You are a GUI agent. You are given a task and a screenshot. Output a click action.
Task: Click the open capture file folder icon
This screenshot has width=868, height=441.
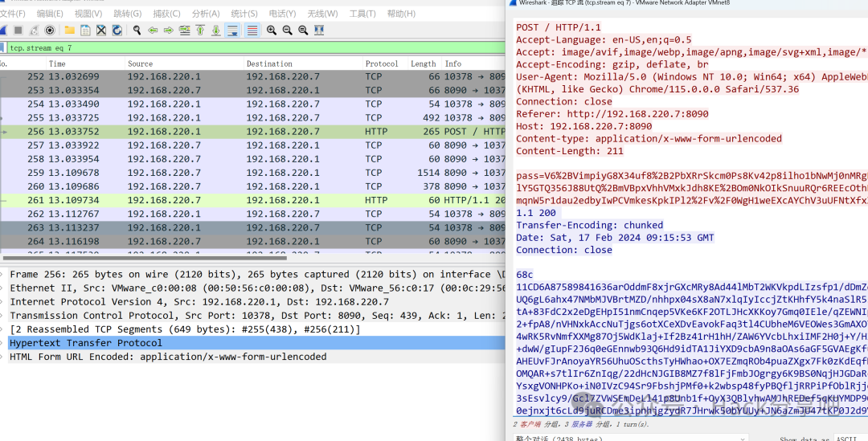(70, 31)
